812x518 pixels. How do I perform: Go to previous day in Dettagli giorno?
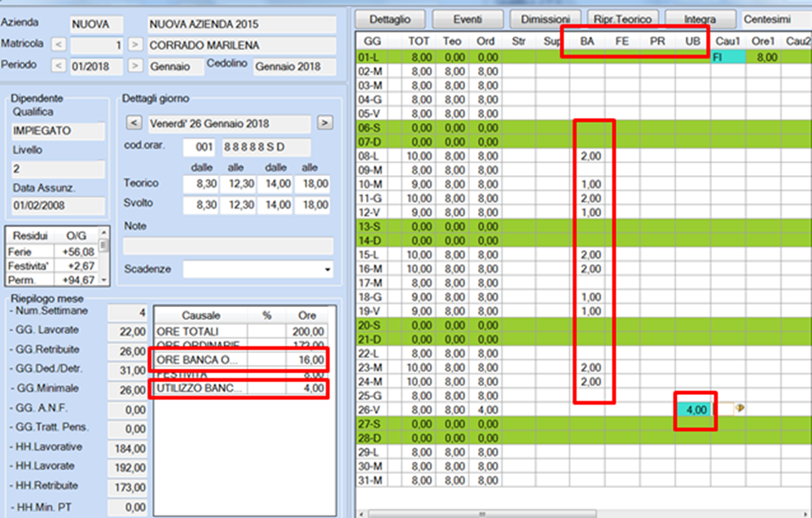click(x=134, y=123)
